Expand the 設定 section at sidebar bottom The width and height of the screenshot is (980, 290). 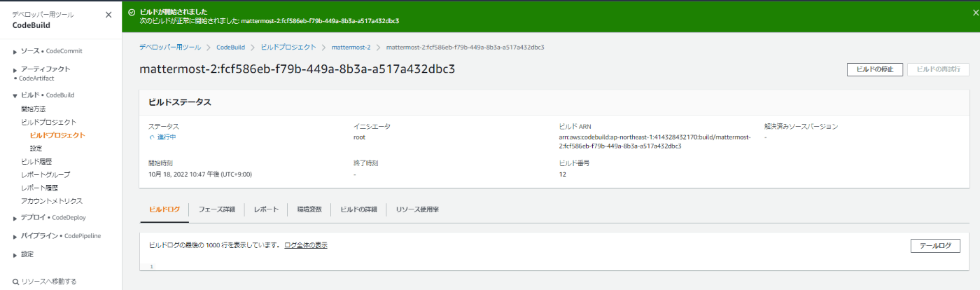coord(15,255)
